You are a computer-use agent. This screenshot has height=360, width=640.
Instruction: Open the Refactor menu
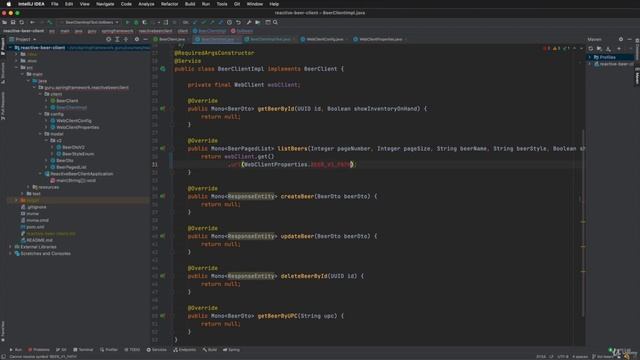click(169, 4)
